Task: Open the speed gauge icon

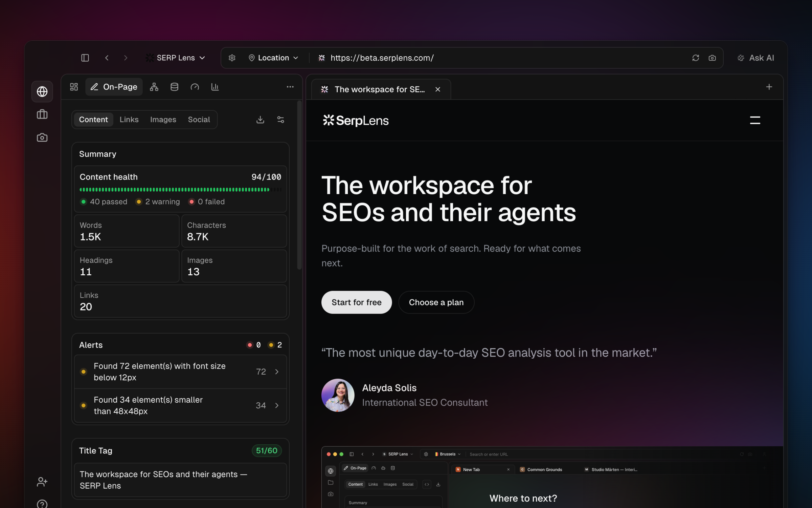Action: (195, 87)
